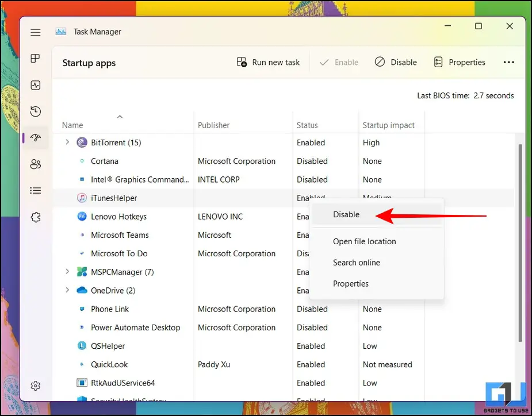Select the Cortana row name
Screen dimensions: 532x416
[x=105, y=161]
